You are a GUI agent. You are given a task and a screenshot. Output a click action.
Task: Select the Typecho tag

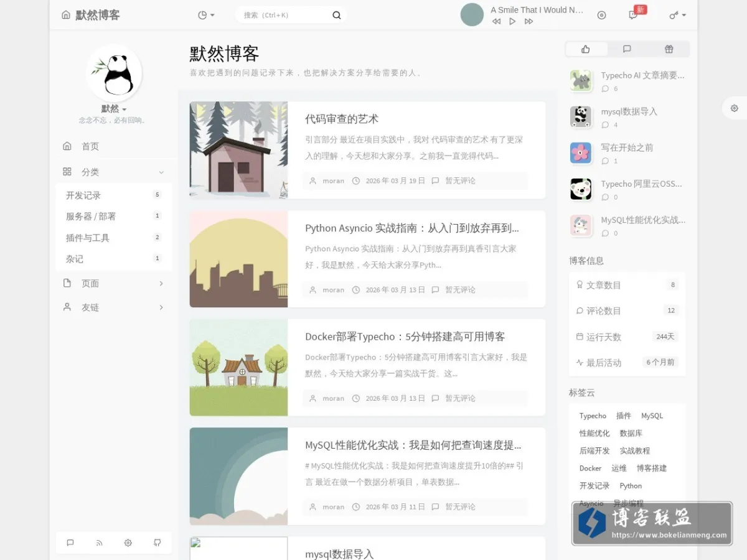tap(593, 416)
